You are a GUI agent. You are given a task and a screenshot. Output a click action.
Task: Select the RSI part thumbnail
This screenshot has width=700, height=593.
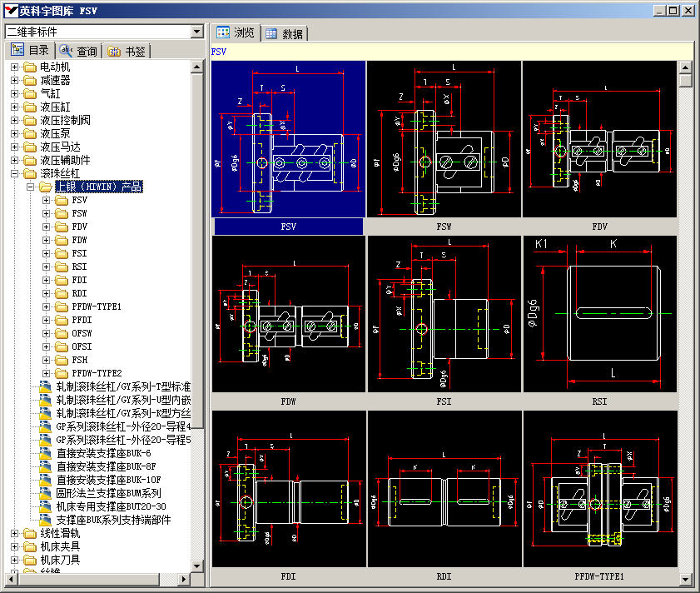[599, 316]
